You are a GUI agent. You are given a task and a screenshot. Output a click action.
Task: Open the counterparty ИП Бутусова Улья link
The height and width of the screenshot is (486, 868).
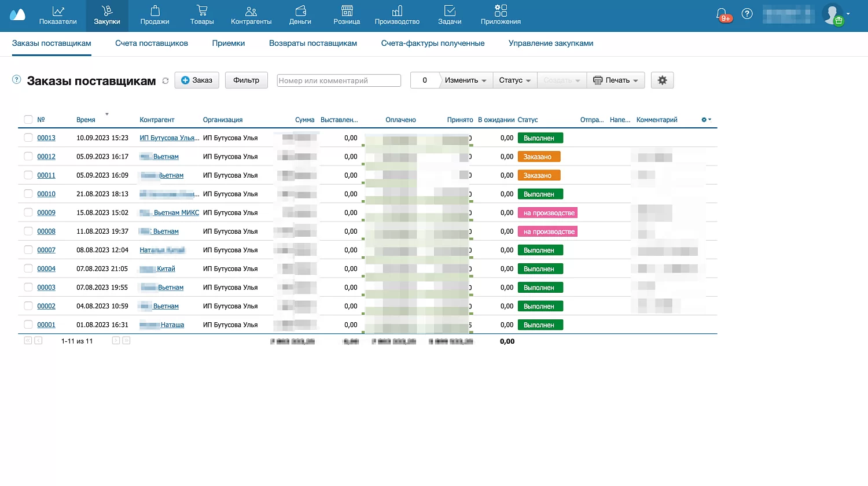[169, 138]
